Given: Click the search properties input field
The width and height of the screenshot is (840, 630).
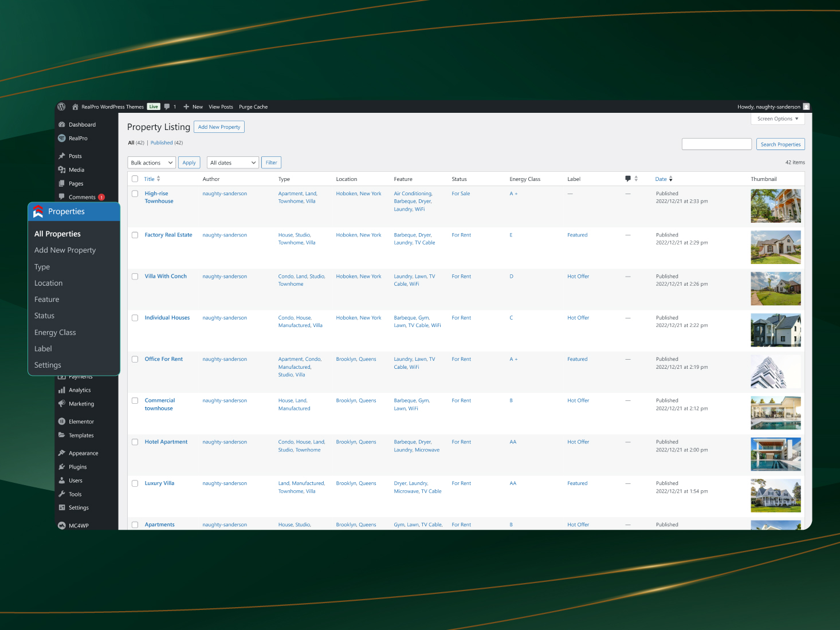Looking at the screenshot, I should point(716,144).
